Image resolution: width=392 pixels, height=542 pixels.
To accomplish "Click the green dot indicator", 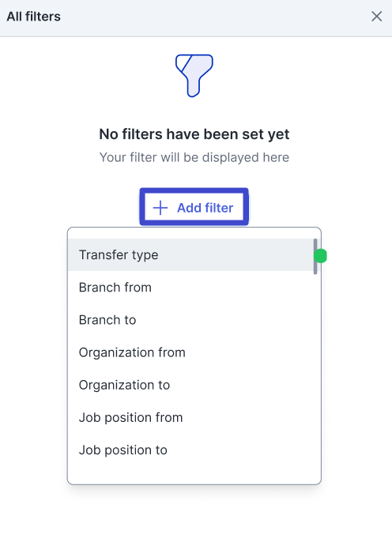I will [320, 256].
